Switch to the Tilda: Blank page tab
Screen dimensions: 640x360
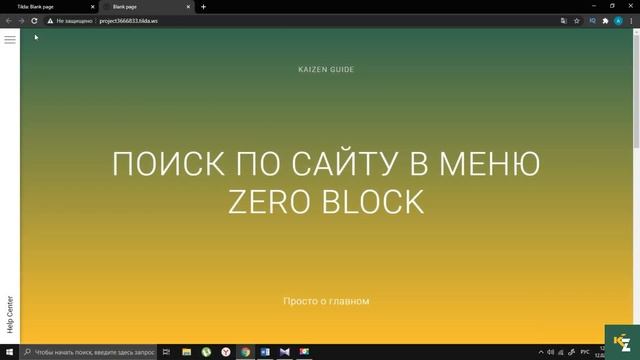pos(36,7)
